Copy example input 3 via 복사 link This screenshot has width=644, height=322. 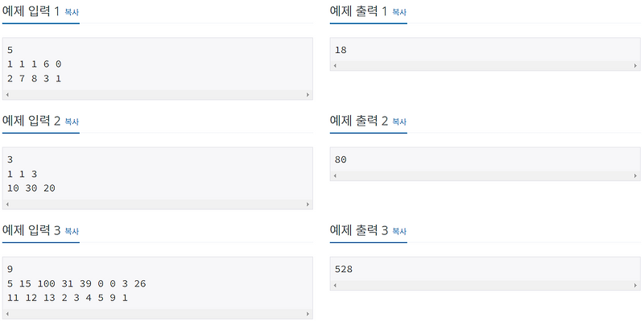pyautogui.click(x=72, y=231)
